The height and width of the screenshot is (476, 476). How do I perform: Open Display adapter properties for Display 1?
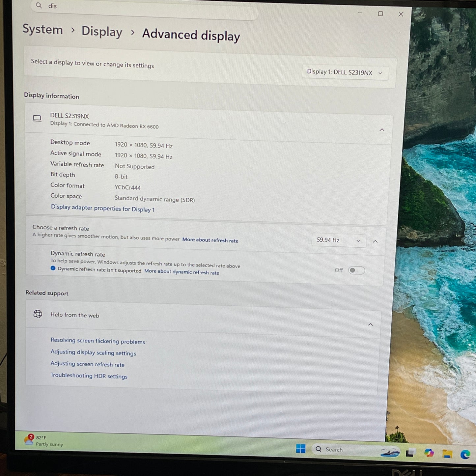tap(103, 208)
